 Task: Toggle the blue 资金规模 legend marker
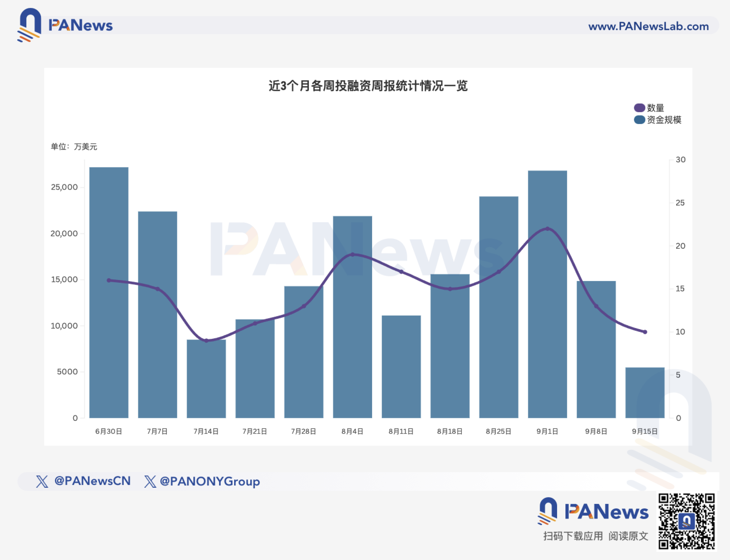coord(639,120)
